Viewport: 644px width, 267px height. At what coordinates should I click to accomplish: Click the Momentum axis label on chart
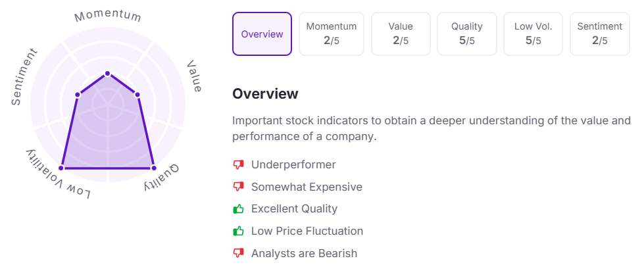(108, 15)
